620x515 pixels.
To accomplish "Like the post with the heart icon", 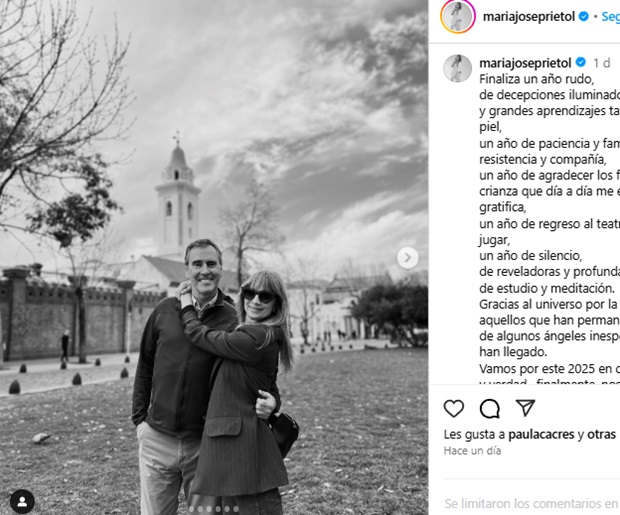I will pyautogui.click(x=454, y=409).
